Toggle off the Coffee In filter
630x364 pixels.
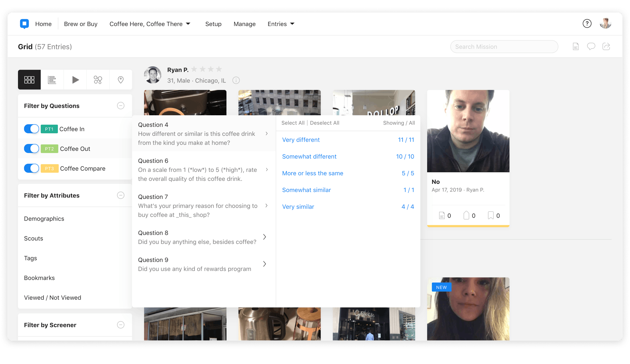coord(31,129)
